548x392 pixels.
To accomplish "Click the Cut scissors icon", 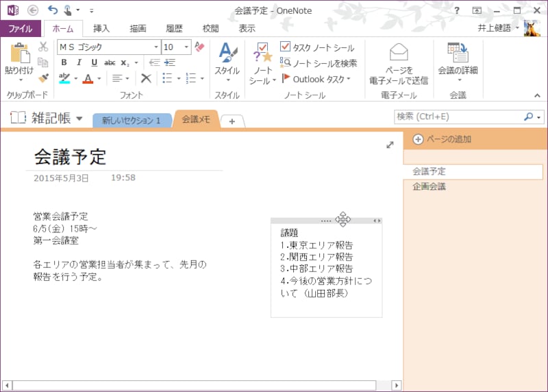I will [x=43, y=47].
